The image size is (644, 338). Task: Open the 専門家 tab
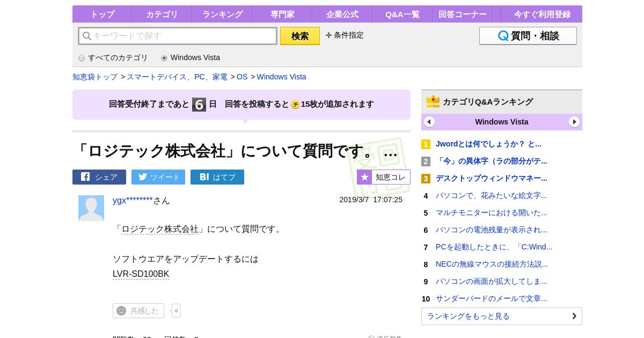coord(282,14)
